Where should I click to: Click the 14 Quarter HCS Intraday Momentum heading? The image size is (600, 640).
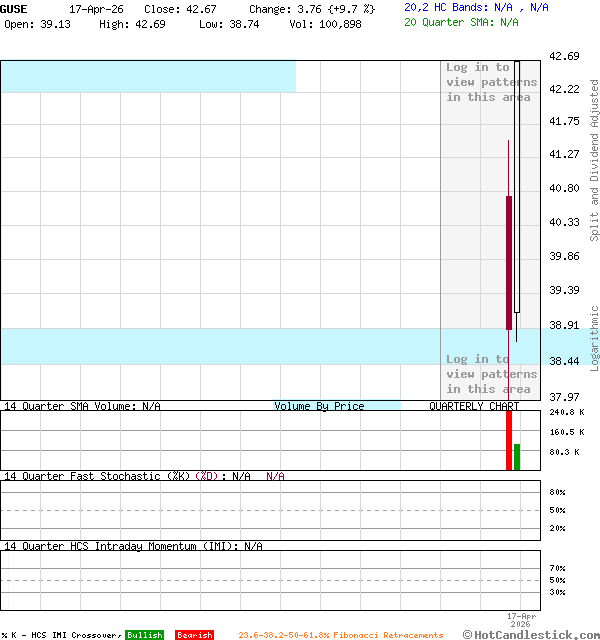click(x=133, y=546)
